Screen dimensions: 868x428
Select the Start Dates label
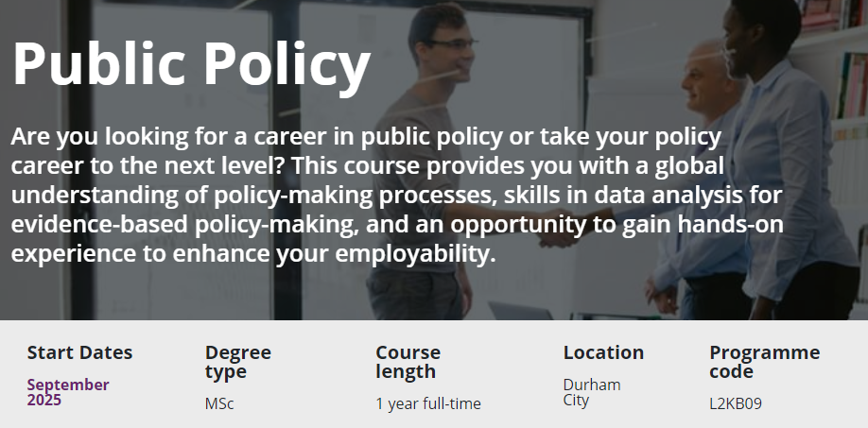click(79, 352)
